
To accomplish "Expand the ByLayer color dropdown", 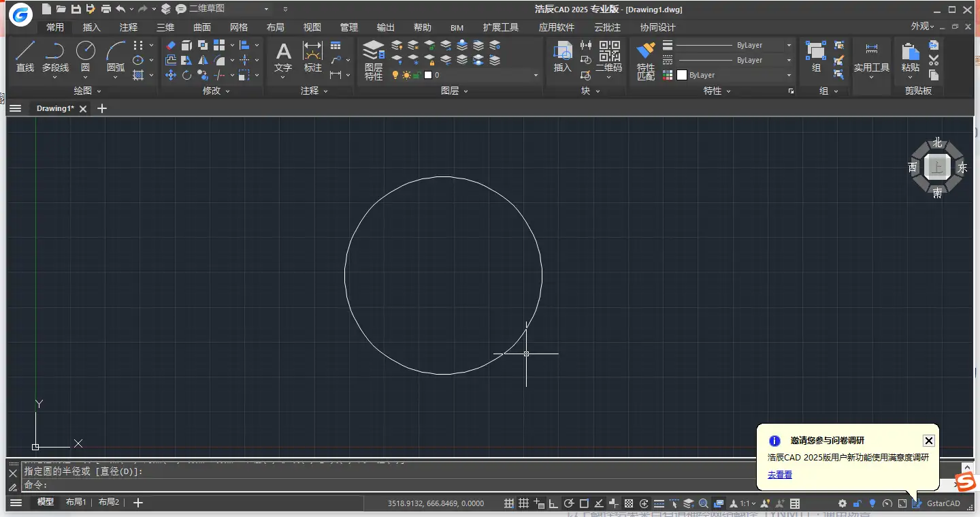I will coord(789,75).
